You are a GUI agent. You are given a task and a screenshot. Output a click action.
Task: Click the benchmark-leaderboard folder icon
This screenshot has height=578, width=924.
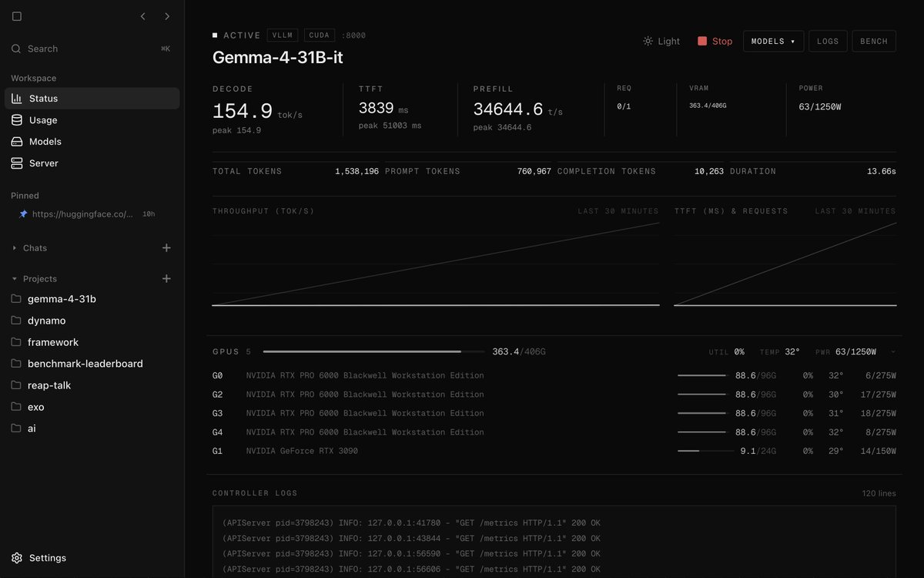[16, 364]
